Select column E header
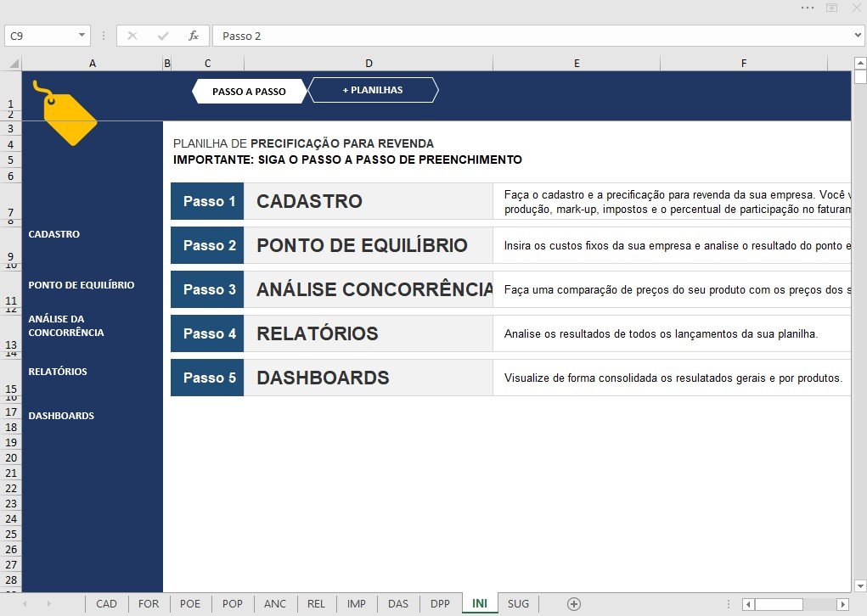This screenshot has height=616, width=867. point(577,64)
